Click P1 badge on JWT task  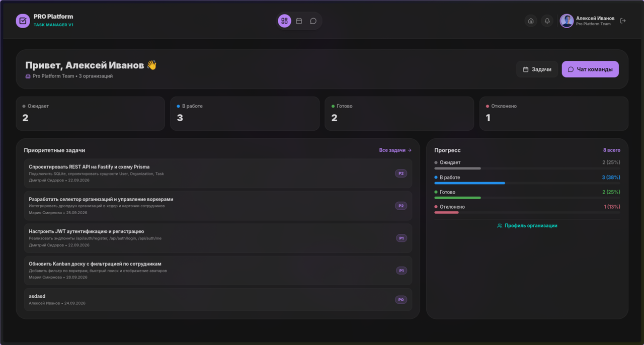click(401, 238)
